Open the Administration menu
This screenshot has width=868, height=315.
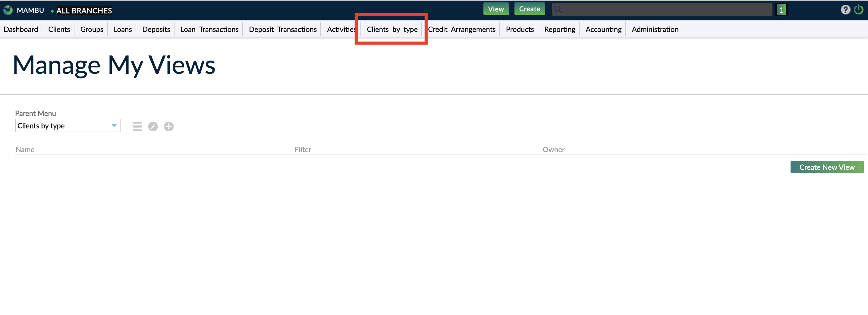(x=655, y=29)
